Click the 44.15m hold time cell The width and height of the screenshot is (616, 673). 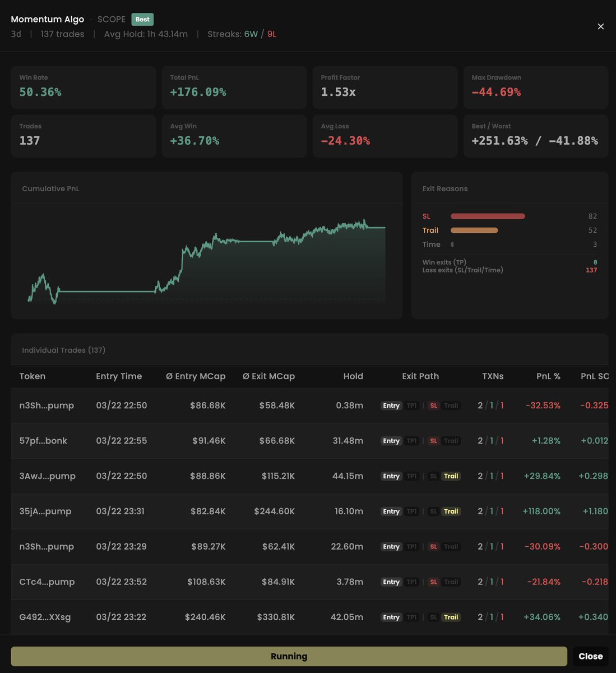(348, 476)
